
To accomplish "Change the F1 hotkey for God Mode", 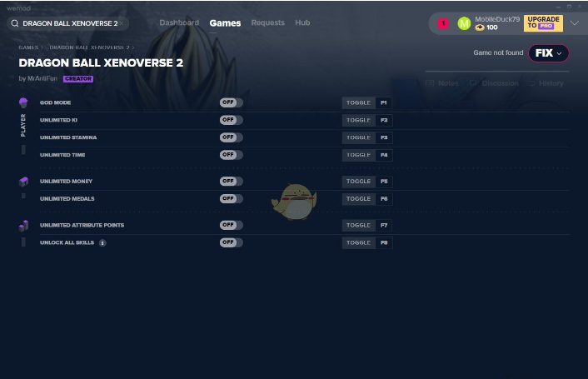I will point(384,102).
